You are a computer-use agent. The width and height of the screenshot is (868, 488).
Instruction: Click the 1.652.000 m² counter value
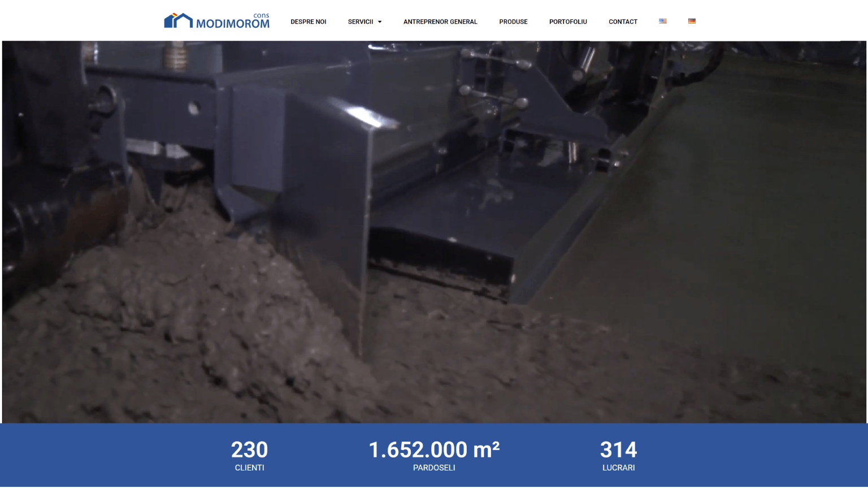point(434,450)
